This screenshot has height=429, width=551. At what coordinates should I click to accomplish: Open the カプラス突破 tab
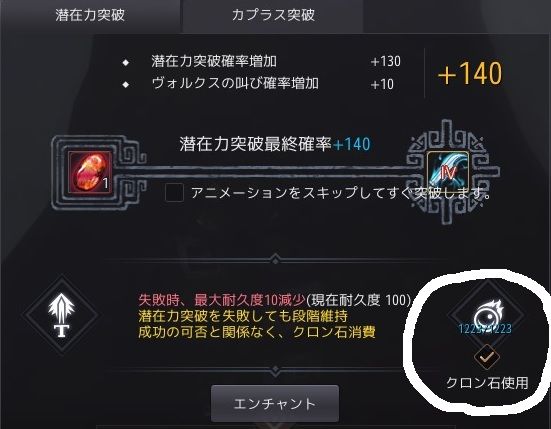tap(273, 15)
